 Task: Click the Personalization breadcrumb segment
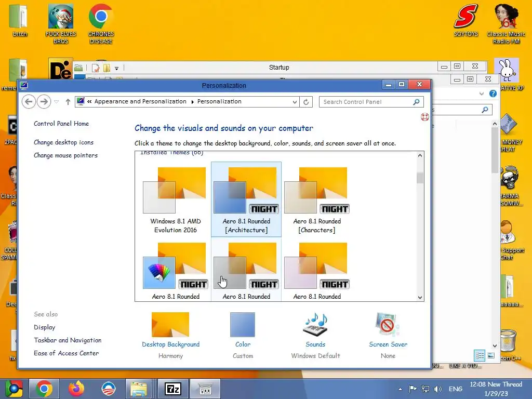coord(219,101)
